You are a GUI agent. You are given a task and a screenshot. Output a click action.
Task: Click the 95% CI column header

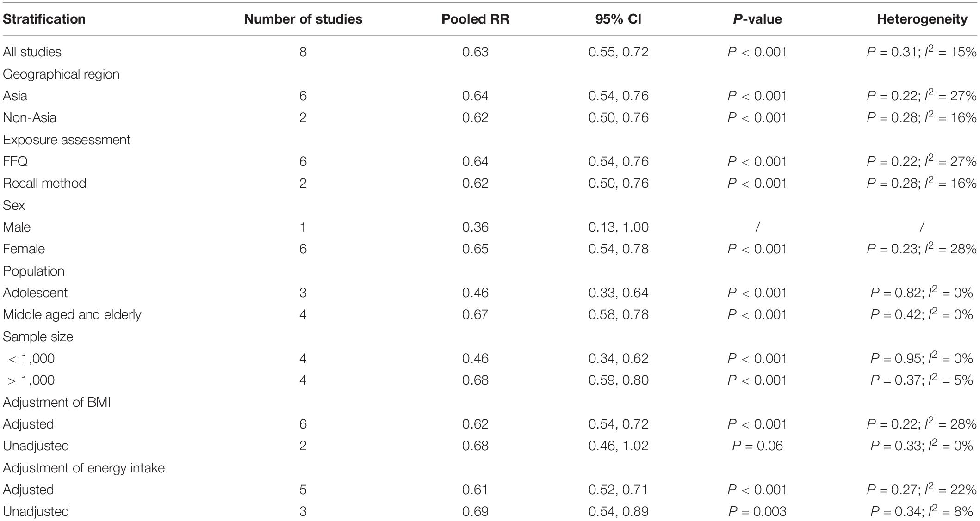(618, 19)
